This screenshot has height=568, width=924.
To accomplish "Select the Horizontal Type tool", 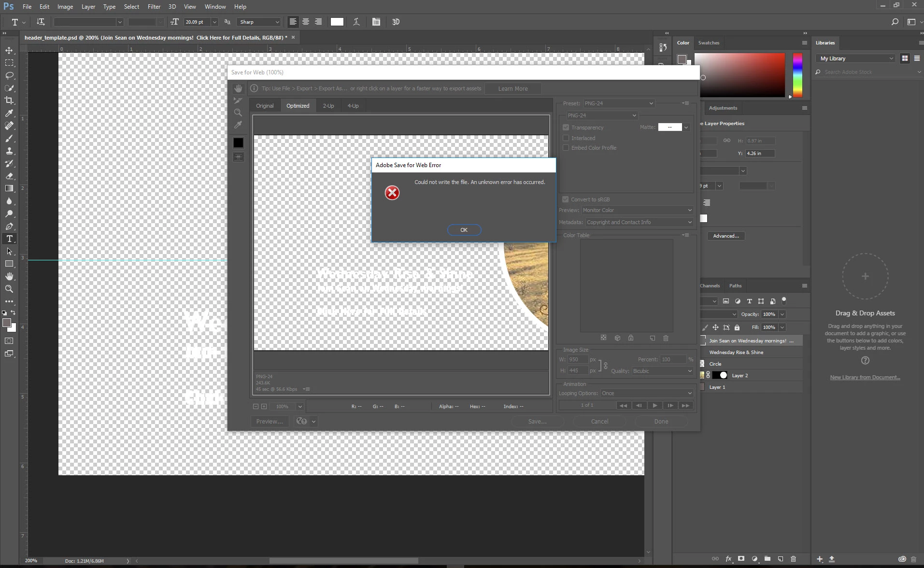I will (9, 239).
